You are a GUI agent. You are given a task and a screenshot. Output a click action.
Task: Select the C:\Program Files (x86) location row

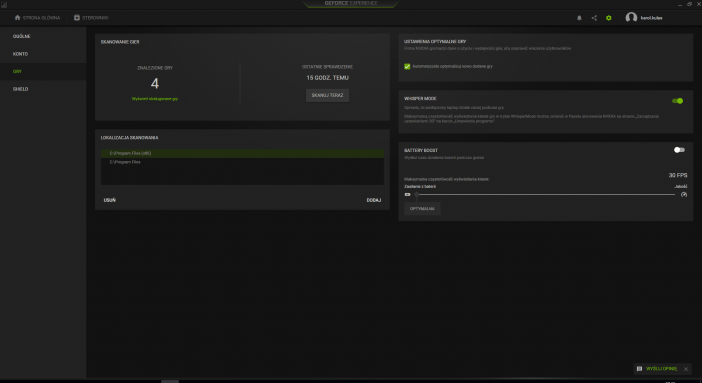242,153
